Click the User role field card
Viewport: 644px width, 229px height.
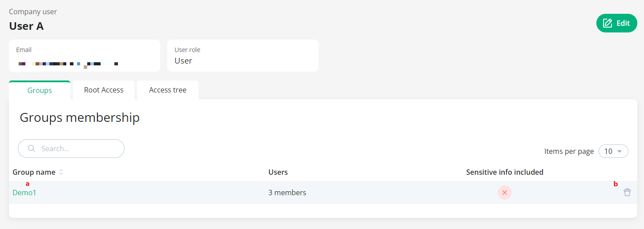[243, 56]
